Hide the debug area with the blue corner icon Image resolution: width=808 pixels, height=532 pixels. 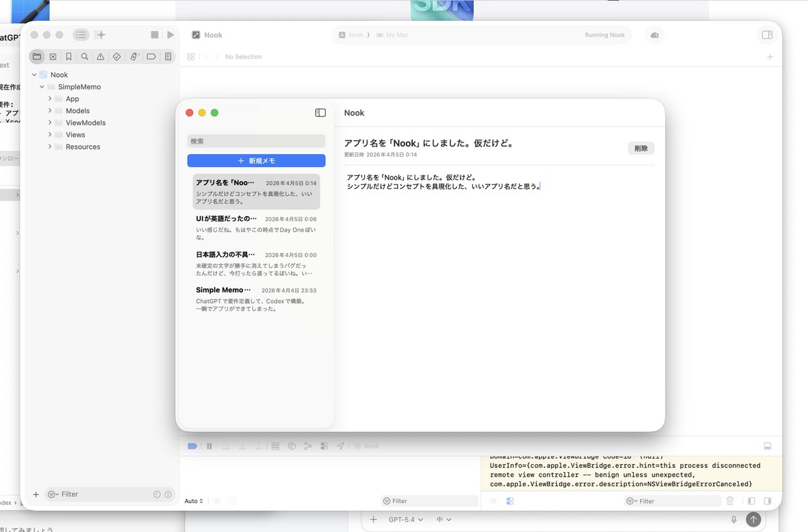[x=768, y=446]
